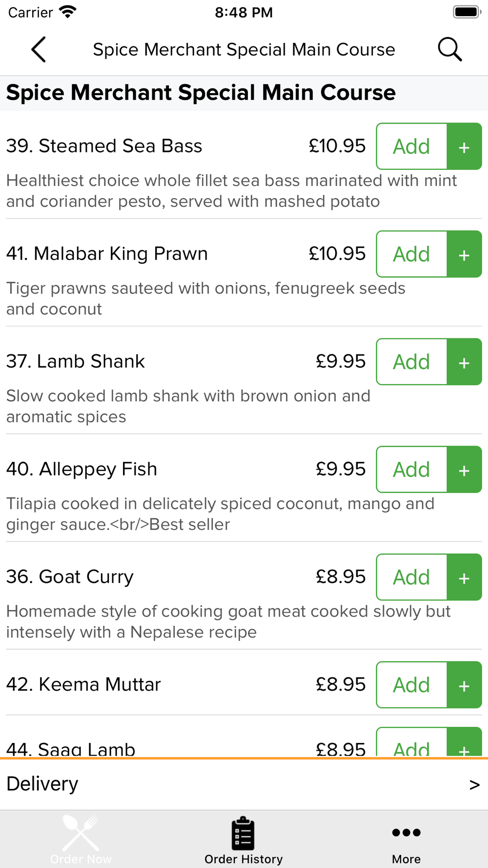Tap the back arrow icon
The image size is (488, 868).
(39, 49)
